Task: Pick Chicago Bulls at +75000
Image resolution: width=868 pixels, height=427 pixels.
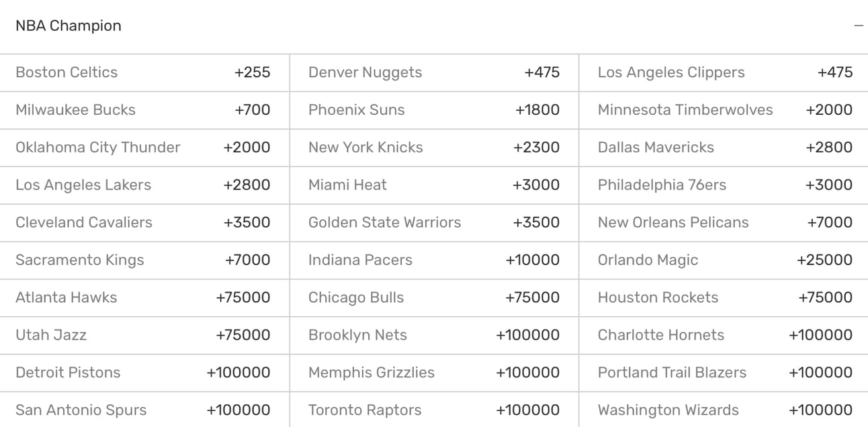Action: click(x=434, y=298)
